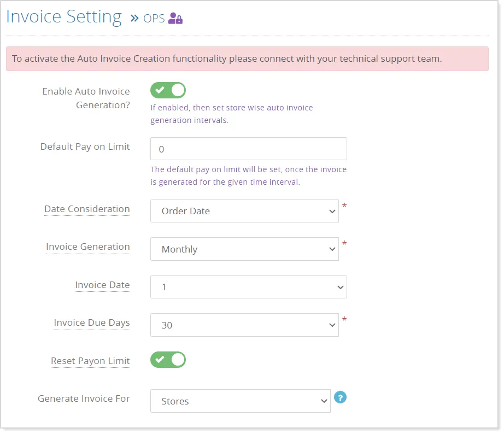Click the underlined Invoice Due Days label
The image size is (504, 434).
tap(91, 322)
